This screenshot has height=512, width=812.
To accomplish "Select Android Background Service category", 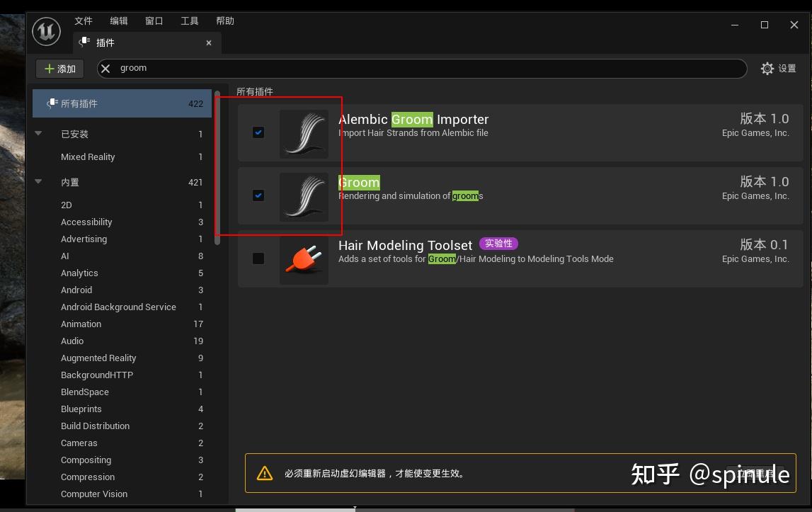I will [x=122, y=307].
